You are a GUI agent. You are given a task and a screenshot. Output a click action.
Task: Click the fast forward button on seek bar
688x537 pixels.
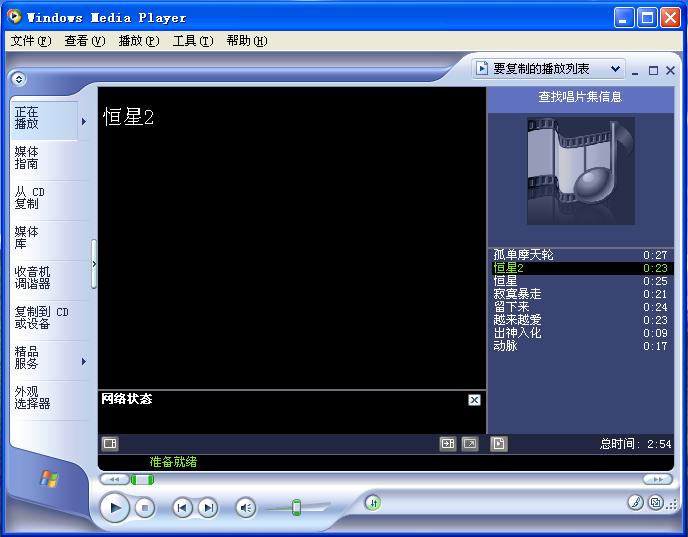coord(658,479)
